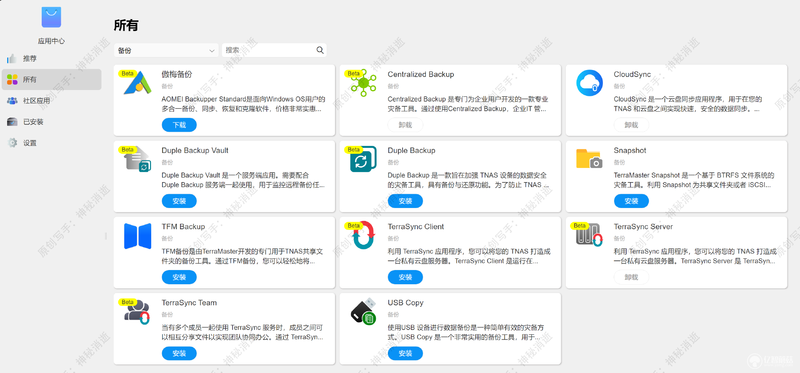800x373 pixels.
Task: Select 设置 in the sidebar
Action: 52,143
